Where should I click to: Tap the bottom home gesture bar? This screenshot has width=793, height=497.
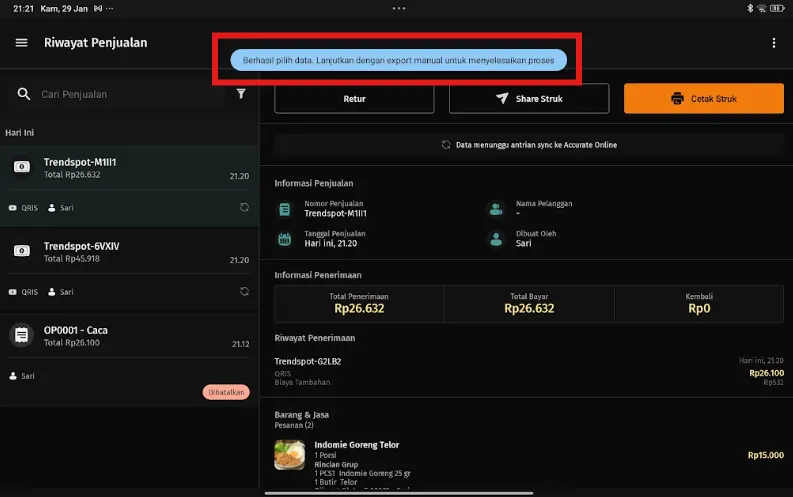pos(399,493)
